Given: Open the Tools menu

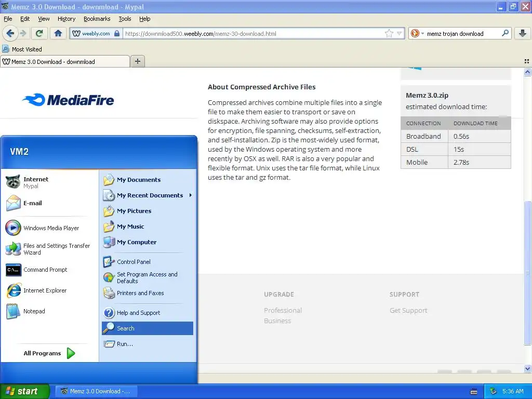Looking at the screenshot, I should click(125, 19).
